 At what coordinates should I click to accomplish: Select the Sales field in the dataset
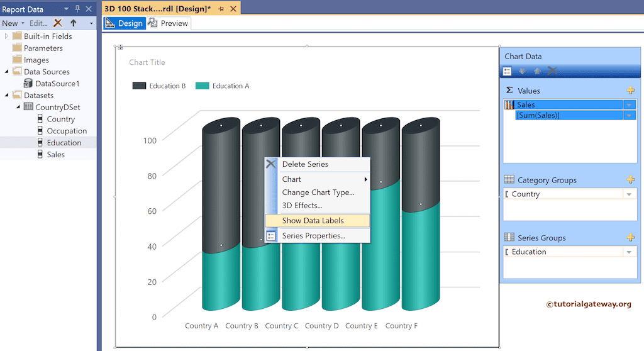(x=55, y=155)
